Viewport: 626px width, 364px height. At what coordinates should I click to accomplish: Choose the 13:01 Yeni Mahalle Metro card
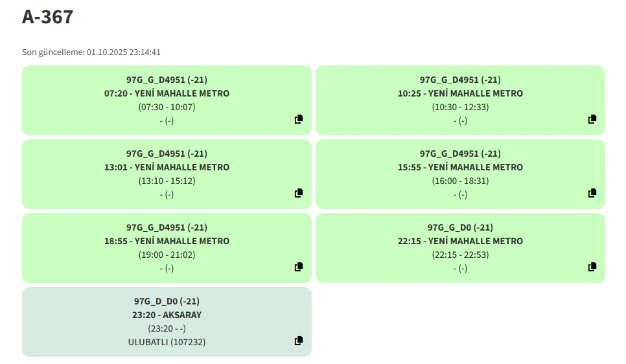pyautogui.click(x=167, y=174)
